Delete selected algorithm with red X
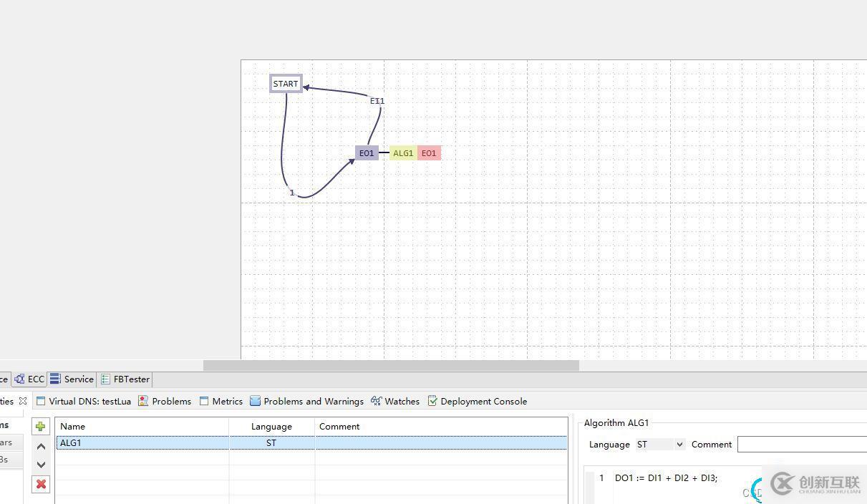Screen dimensions: 867x504 (x=41, y=484)
